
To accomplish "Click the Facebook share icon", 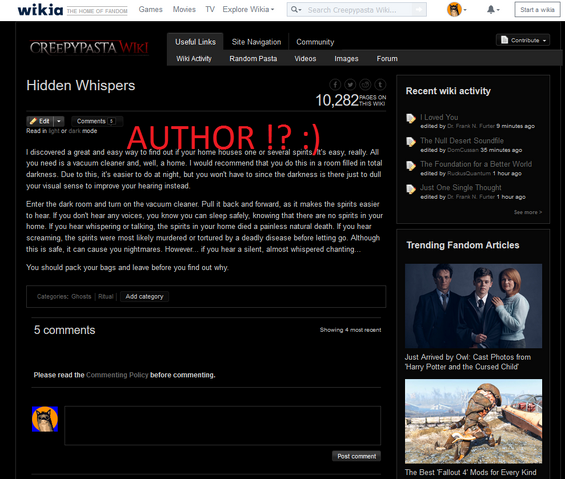I will coord(335,85).
